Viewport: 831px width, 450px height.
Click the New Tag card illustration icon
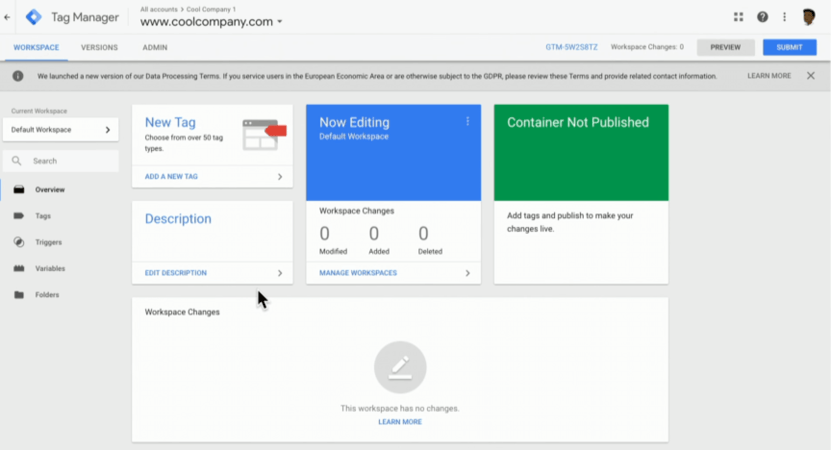click(x=264, y=135)
